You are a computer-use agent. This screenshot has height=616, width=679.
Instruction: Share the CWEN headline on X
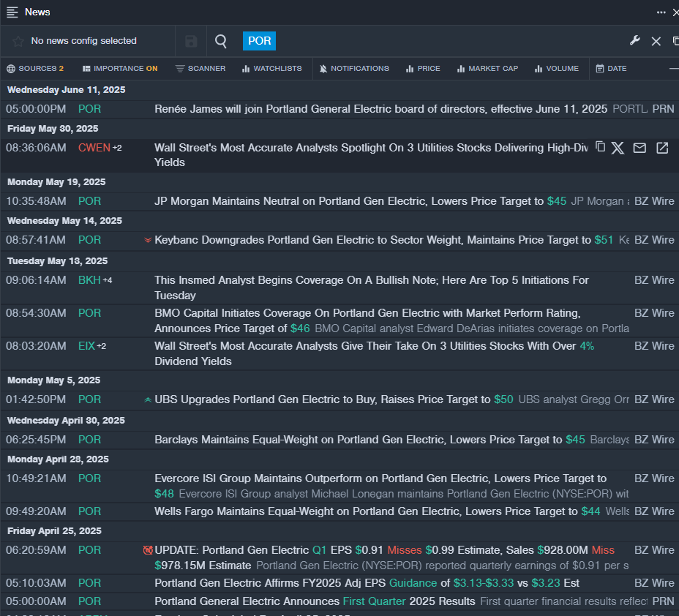618,148
